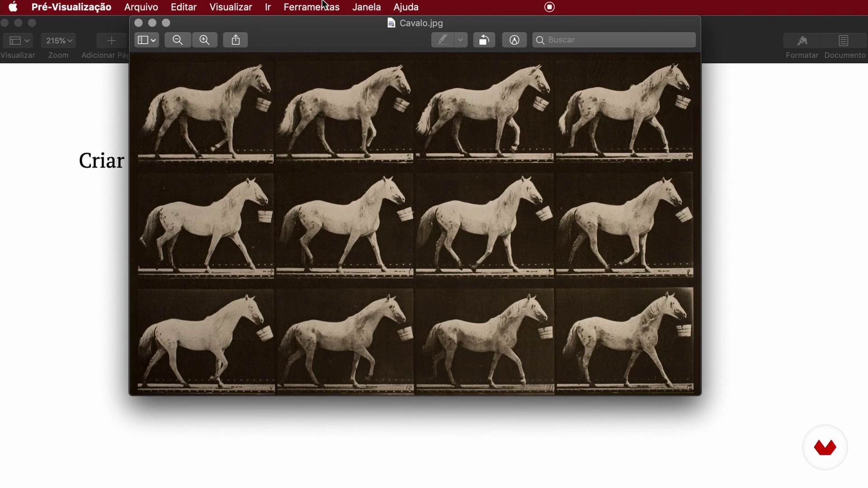This screenshot has width=868, height=488.
Task: Open the Documento panel in background window
Action: [x=844, y=41]
